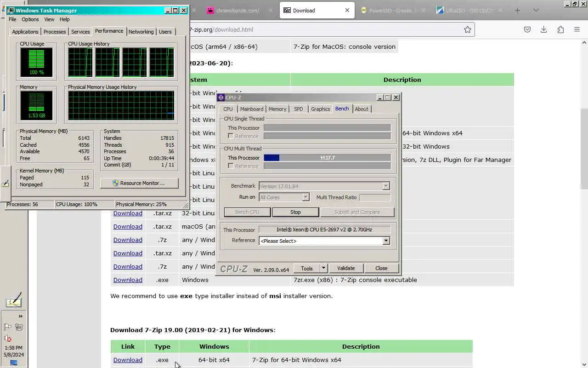Open Task Manager File menu
588x368 pixels.
12,19
